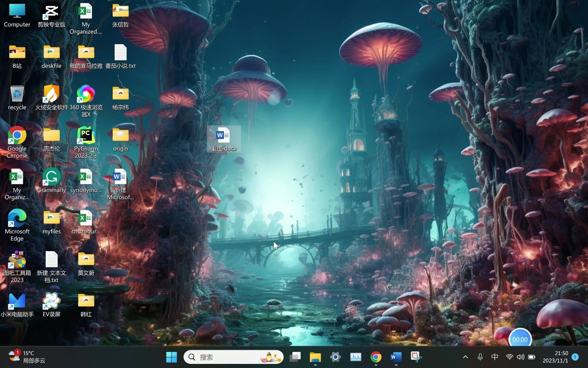Screen dimensions: 588x368
Task: Switch input method via the 中 indicator
Action: (x=494, y=357)
